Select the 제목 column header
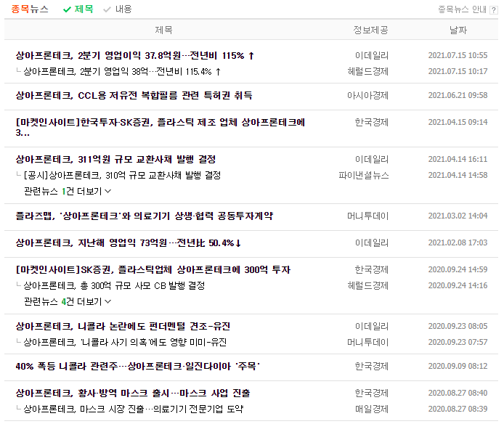 [163, 30]
